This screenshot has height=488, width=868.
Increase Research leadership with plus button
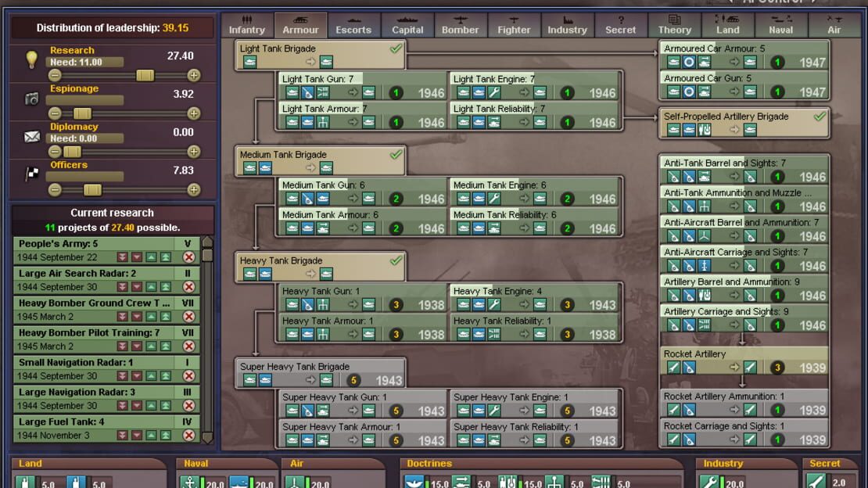[x=193, y=75]
